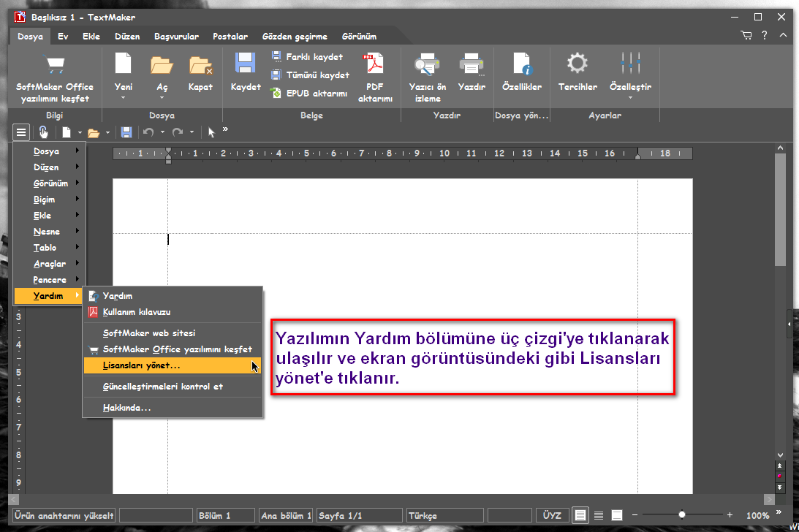Open redo history dropdown arrow

pos(192,132)
